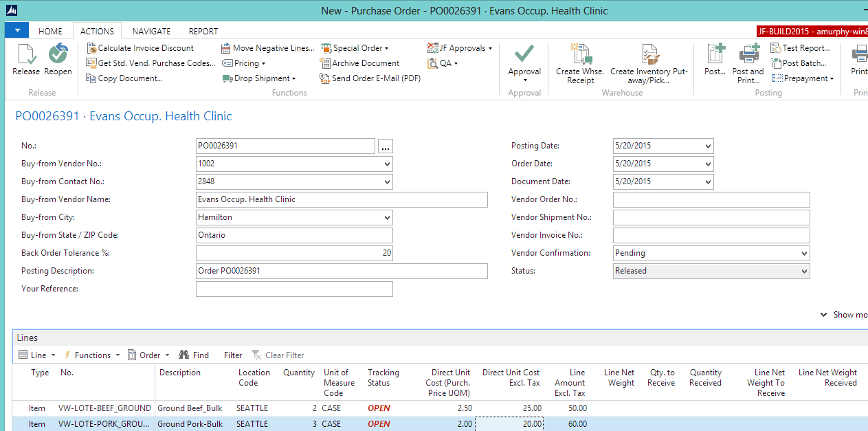Click Clear Filter in the Lines toolbar
This screenshot has width=868, height=431.
(x=285, y=355)
